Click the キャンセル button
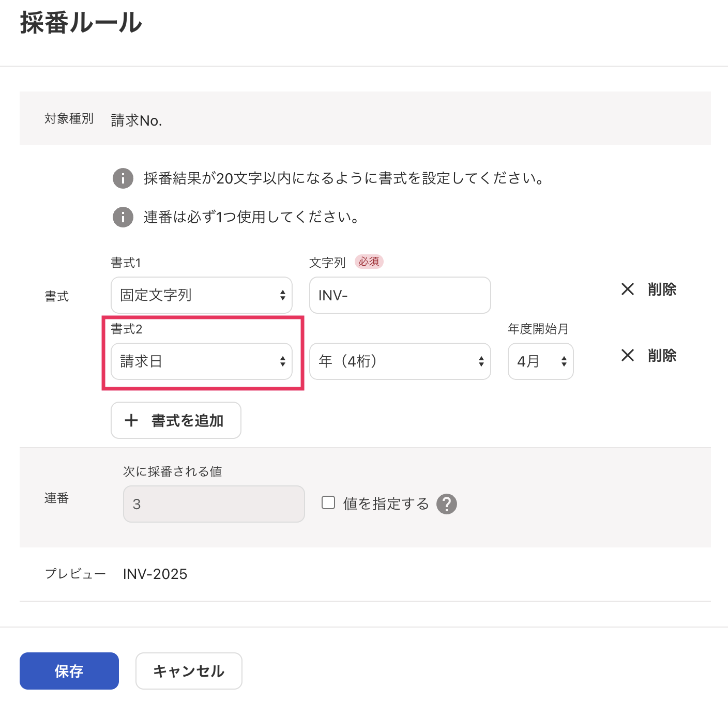The width and height of the screenshot is (728, 702). click(x=189, y=671)
